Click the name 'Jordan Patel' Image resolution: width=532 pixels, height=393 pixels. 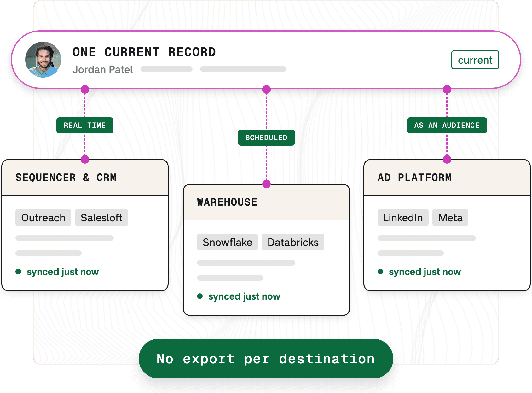(x=102, y=69)
